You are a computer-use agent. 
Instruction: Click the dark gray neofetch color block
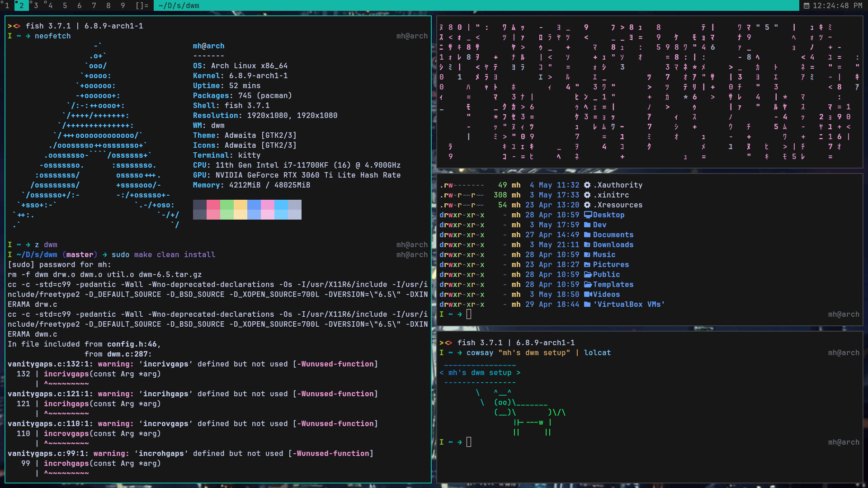tap(200, 210)
